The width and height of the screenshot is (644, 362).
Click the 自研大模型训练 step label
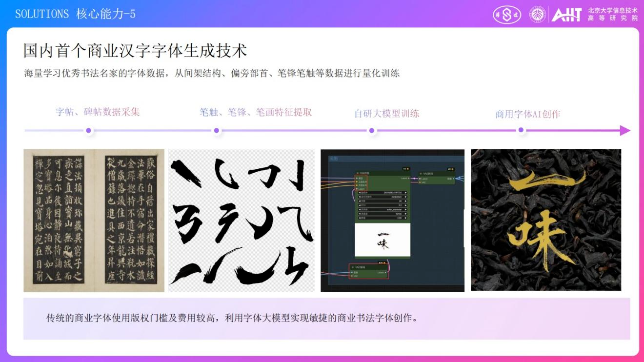[387, 114]
